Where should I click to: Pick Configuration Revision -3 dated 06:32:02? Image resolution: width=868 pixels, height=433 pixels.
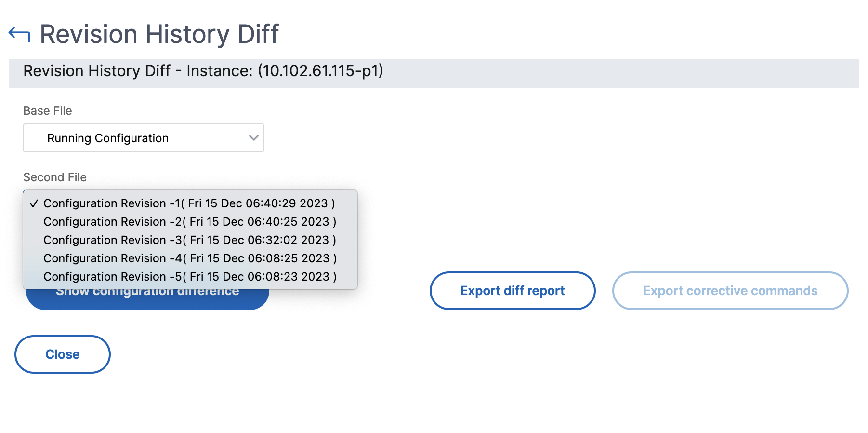click(190, 240)
